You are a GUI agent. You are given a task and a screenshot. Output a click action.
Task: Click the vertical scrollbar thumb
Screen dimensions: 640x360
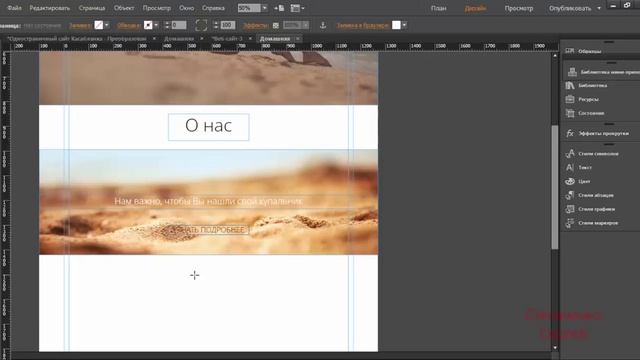555,187
